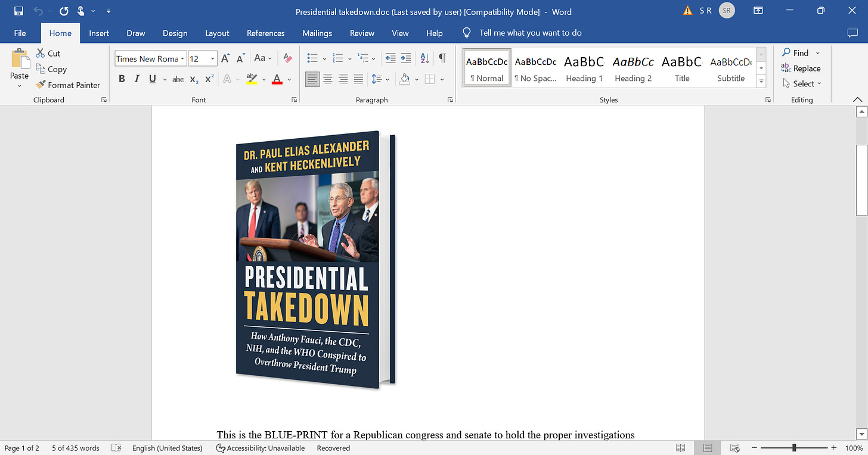The width and height of the screenshot is (868, 455).
Task: Cut the selection
Action: tap(48, 53)
